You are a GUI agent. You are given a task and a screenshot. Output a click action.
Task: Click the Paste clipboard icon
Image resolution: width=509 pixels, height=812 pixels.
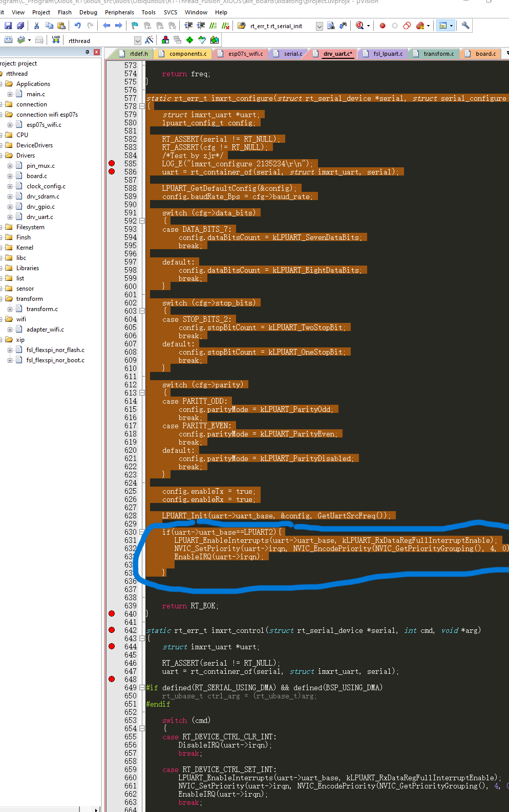pos(61,26)
